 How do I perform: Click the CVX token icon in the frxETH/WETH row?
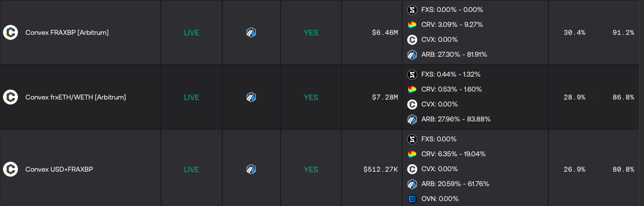point(412,104)
